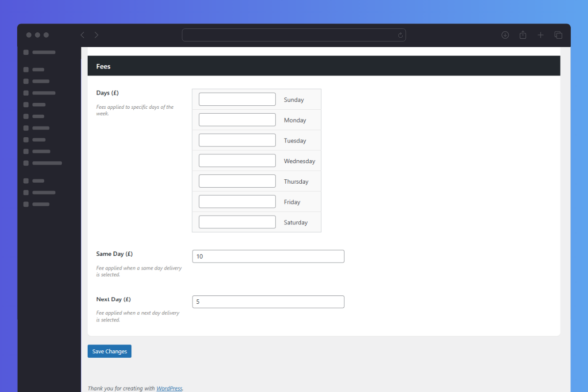Viewport: 588px width, 392px height.
Task: Open the WordPress link in the footer
Action: click(x=169, y=388)
